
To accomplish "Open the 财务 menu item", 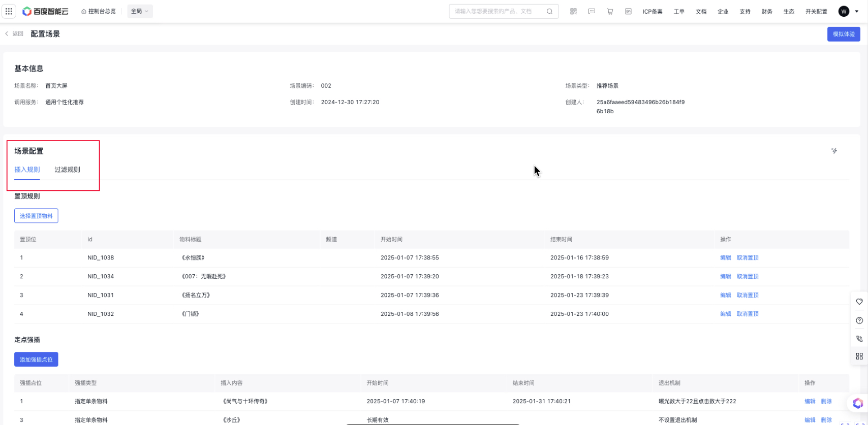I will [767, 12].
